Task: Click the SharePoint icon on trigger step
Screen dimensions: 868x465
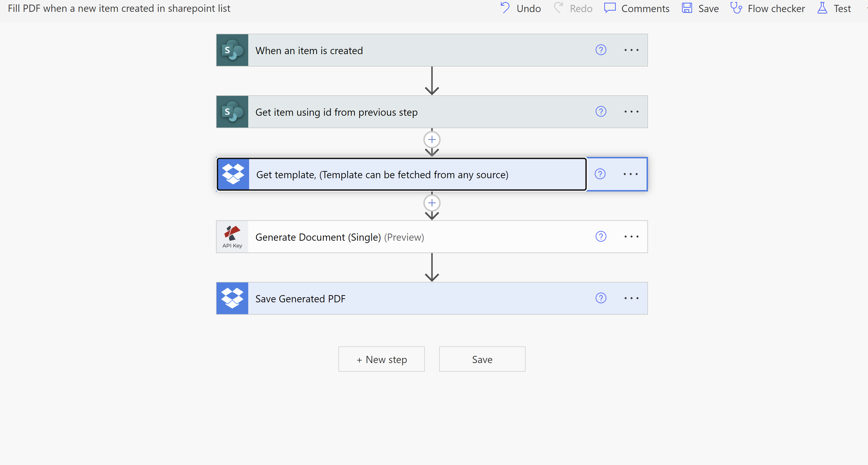Action: pos(232,50)
